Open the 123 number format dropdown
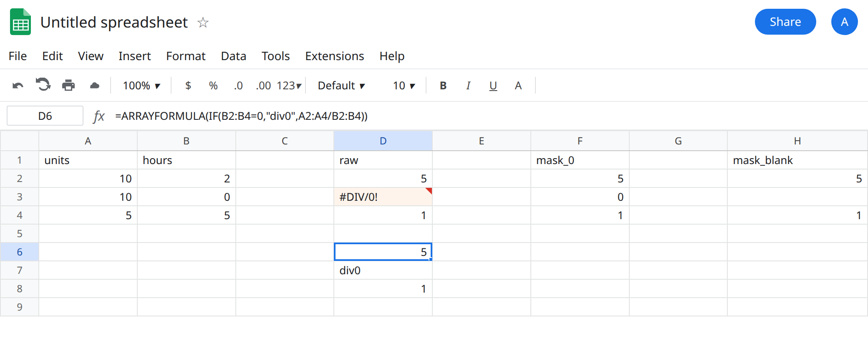Viewport: 868px width, 359px height. pos(289,86)
